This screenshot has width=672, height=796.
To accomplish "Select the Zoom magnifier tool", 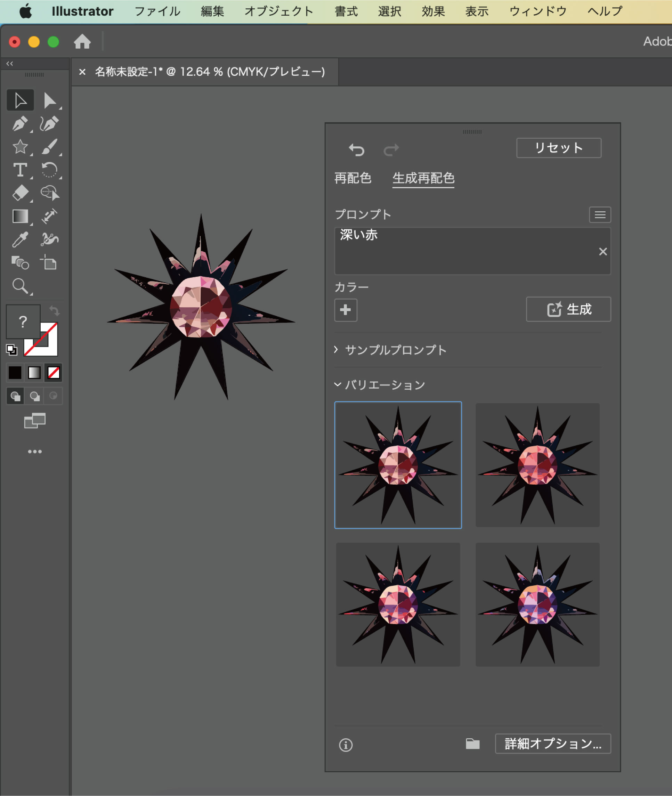I will 20,286.
